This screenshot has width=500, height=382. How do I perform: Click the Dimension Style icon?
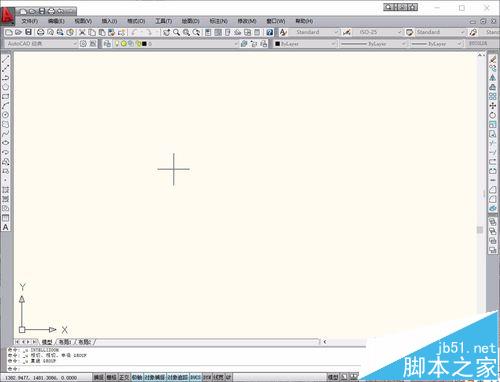(347, 32)
